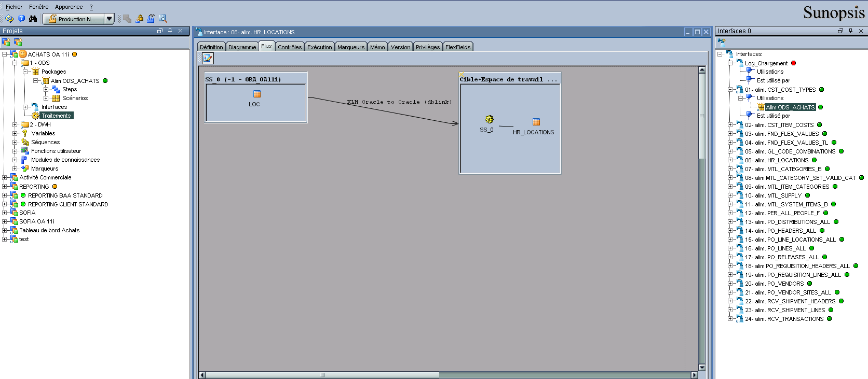The width and height of the screenshot is (868, 379).
Task: Expand 06- alim. HR_LOCATIONS in Interfaces panel
Action: (x=730, y=160)
